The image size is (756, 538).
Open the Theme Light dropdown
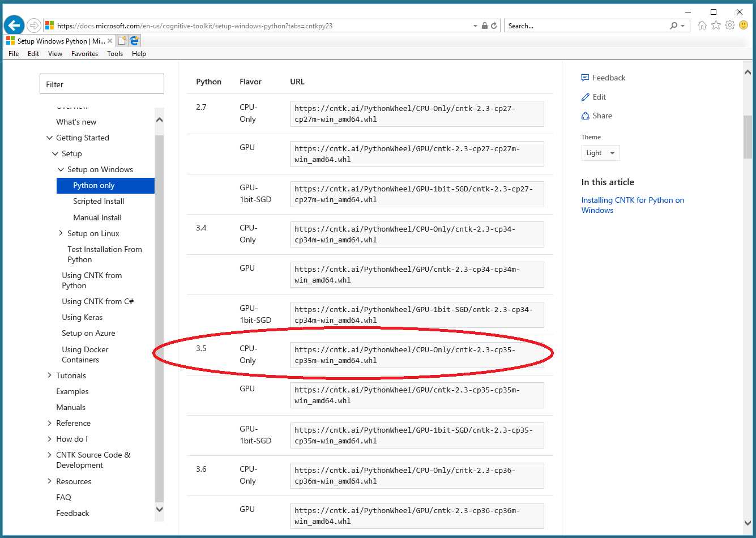tap(601, 153)
